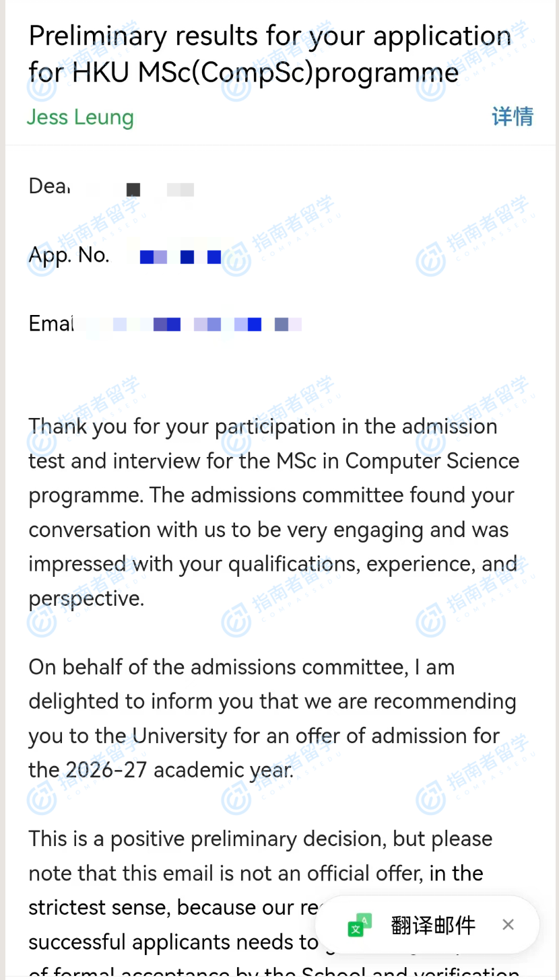Tap "This is a positive preliminary decision" line
559x980 pixels.
click(x=260, y=839)
